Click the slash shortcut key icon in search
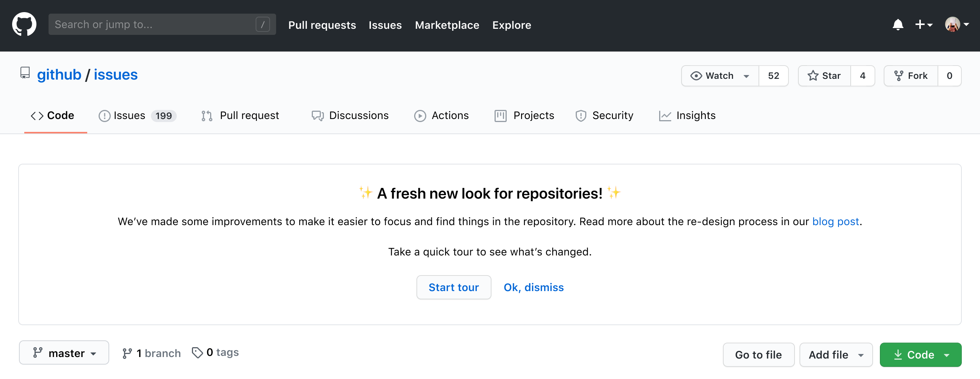Image resolution: width=980 pixels, height=379 pixels. (x=263, y=25)
